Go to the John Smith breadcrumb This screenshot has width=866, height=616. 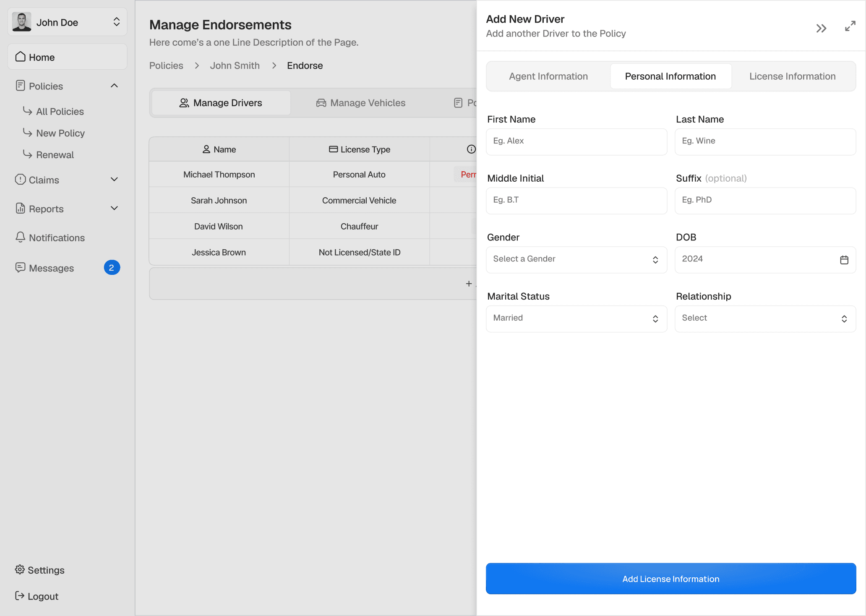click(x=235, y=65)
